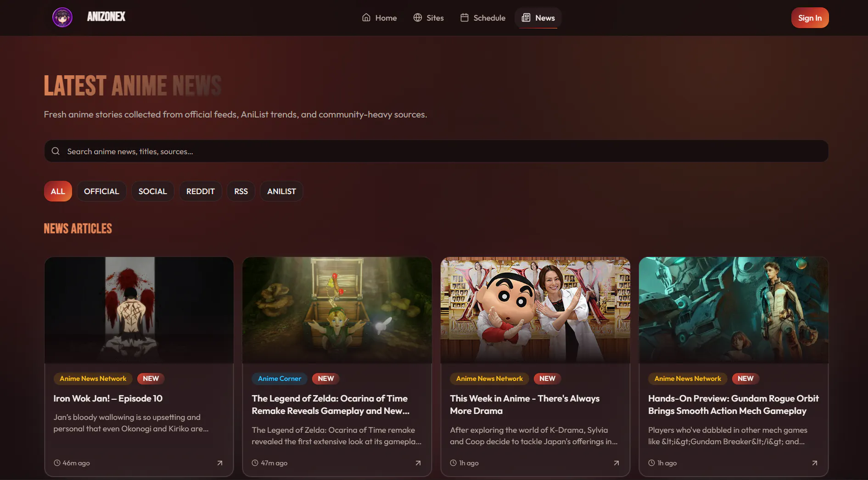868x480 pixels.
Task: Click the AniZoneX avatar logo
Action: pos(62,17)
